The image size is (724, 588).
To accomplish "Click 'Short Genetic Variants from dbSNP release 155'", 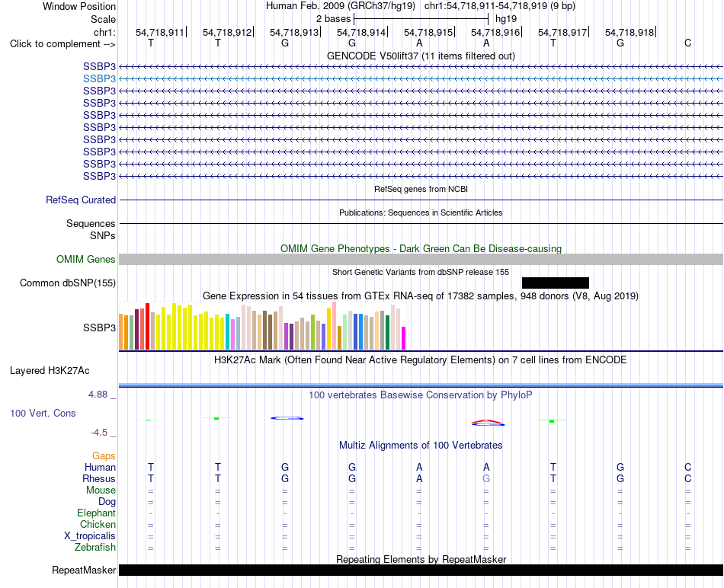I will click(421, 272).
